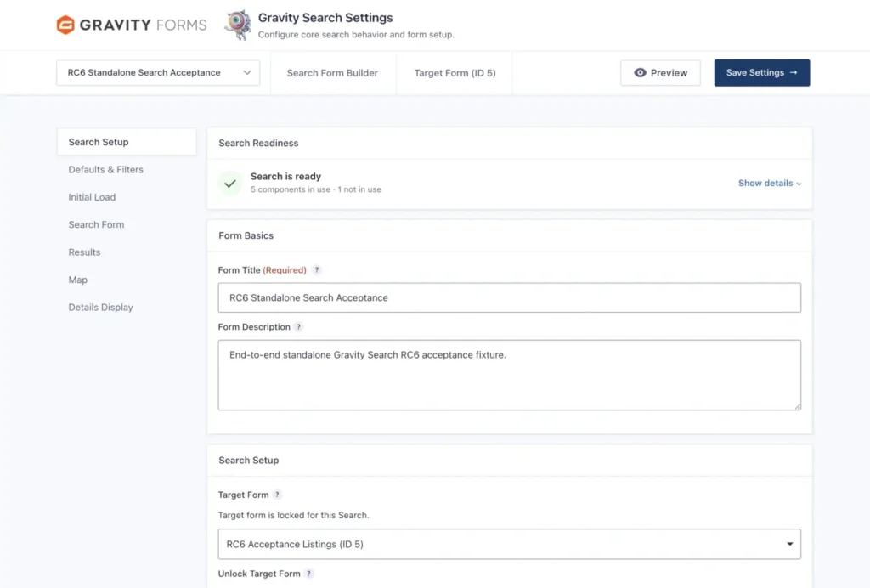Click the Gravity Search mascot icon
Screen dimensions: 870x588
238,25
